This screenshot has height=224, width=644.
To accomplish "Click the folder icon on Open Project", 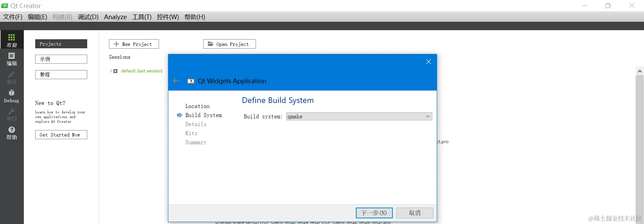I will pos(210,44).
